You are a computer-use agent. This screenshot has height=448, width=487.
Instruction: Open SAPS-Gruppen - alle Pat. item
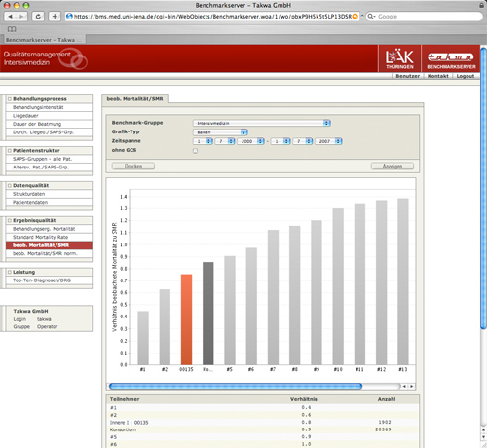(x=49, y=159)
